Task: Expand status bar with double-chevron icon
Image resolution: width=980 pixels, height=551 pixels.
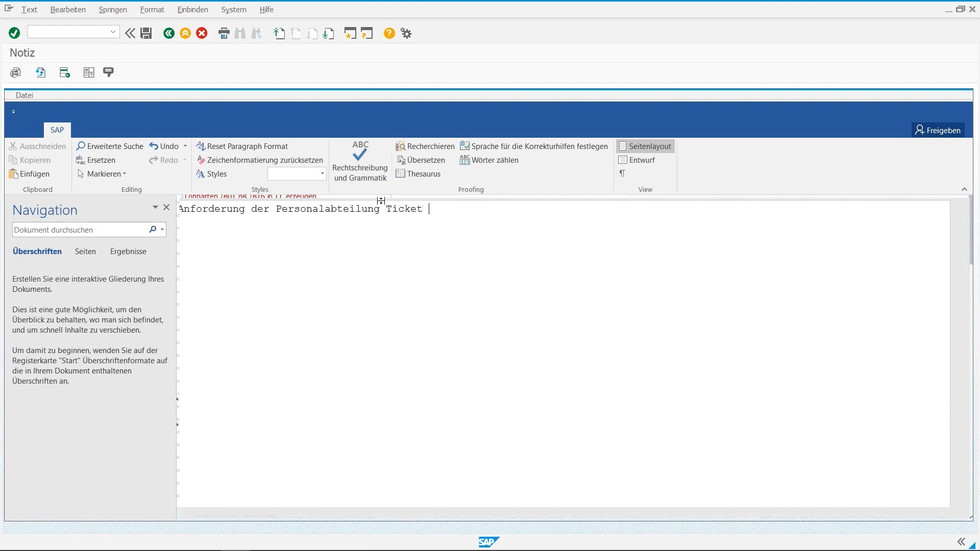Action: [961, 542]
